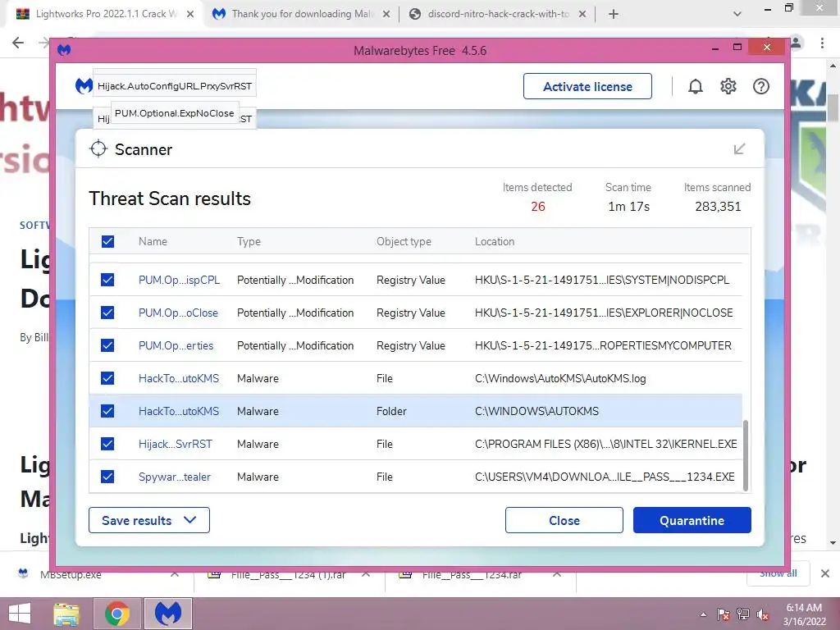Show hidden system tray icons
Screen dimensions: 840x630
(x=703, y=614)
